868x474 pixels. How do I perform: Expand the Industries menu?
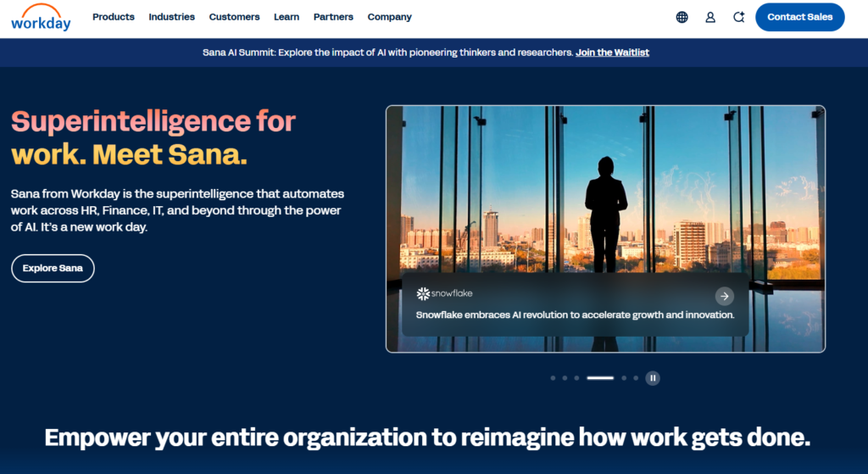(x=171, y=17)
